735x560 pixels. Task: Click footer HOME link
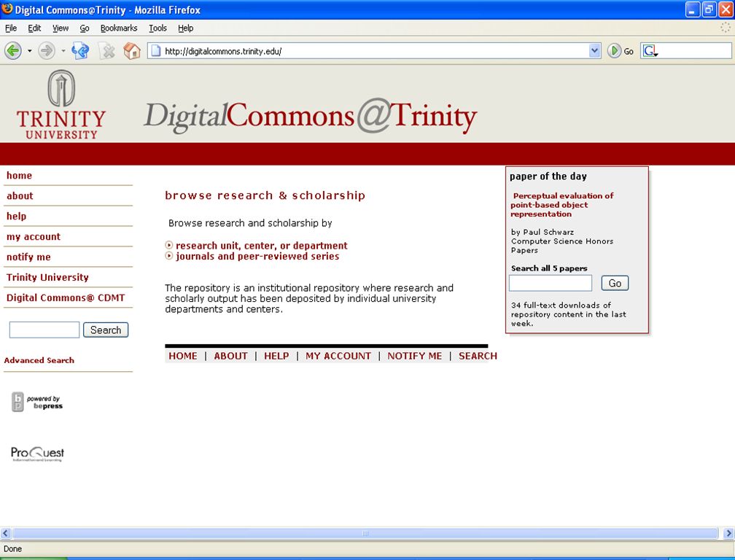(183, 356)
